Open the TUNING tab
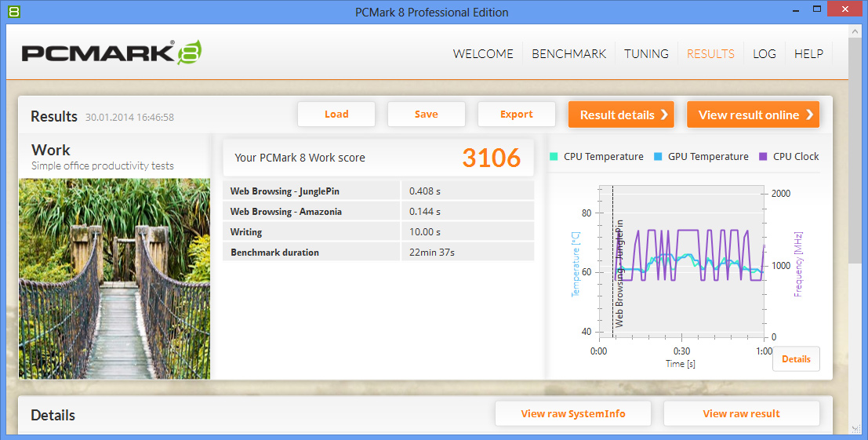The image size is (868, 440). (x=646, y=53)
